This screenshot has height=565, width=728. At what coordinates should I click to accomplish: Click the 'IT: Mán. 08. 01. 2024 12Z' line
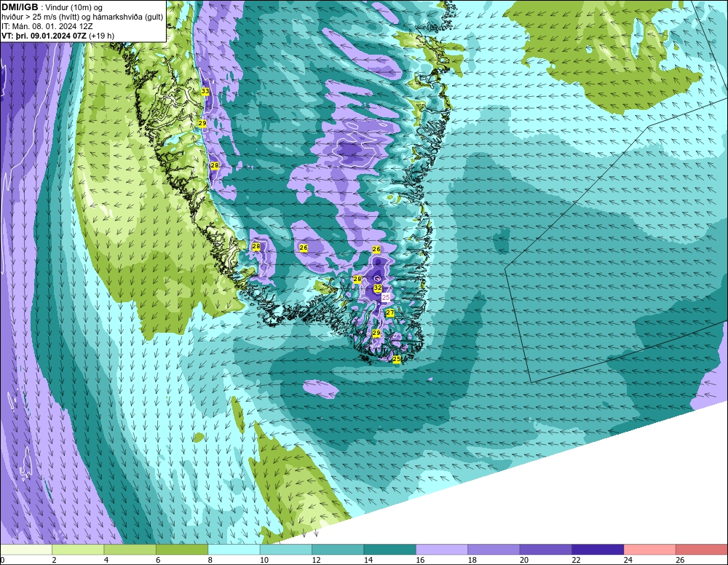click(x=47, y=26)
